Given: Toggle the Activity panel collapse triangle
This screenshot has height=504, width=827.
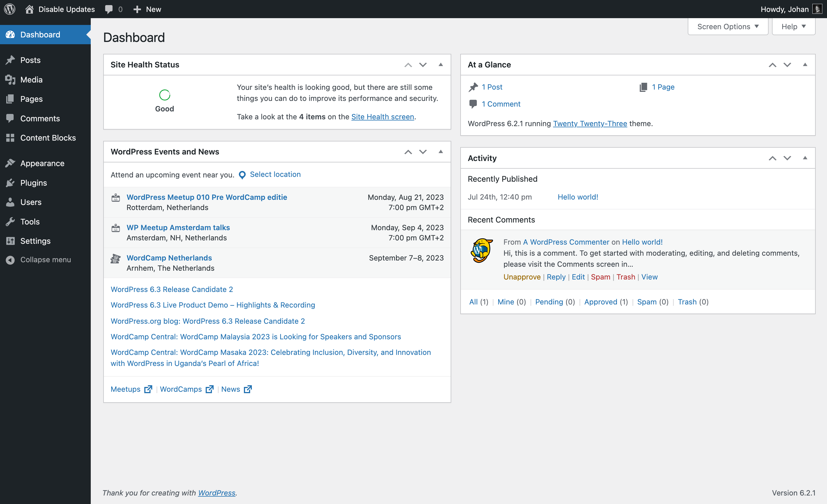Looking at the screenshot, I should click(x=805, y=158).
